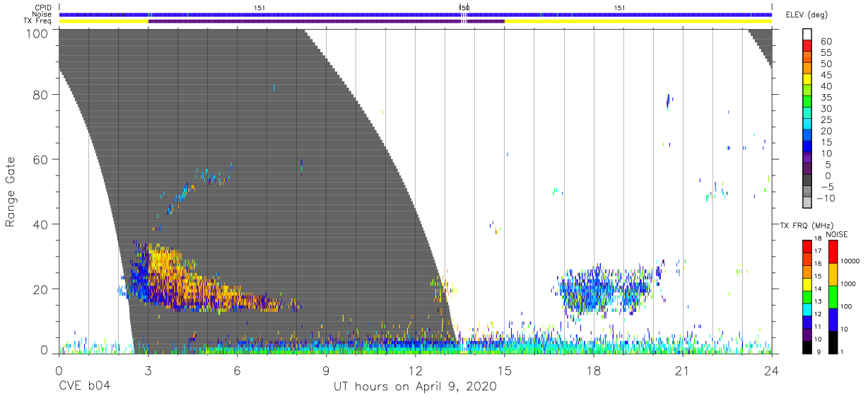Viewport: 868px width, 401px height.
Task: Click the CVE b04 radar beam label
Action: tap(84, 387)
